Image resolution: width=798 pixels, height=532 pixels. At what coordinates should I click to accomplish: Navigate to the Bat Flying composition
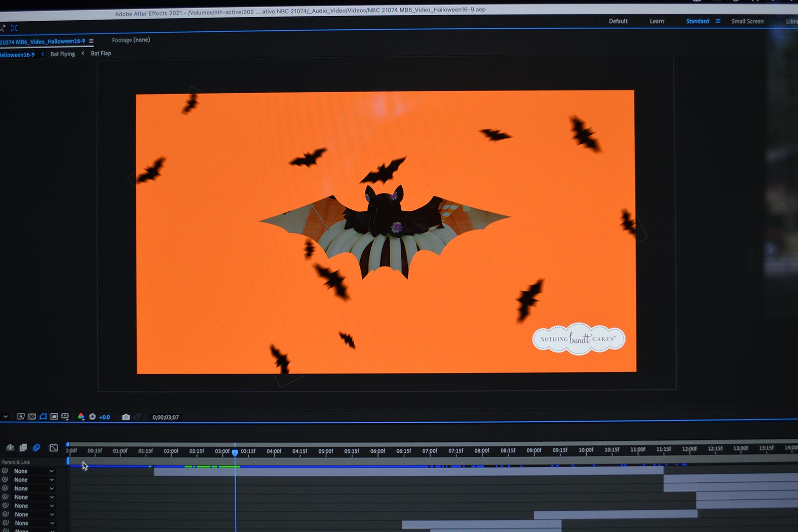(62, 54)
